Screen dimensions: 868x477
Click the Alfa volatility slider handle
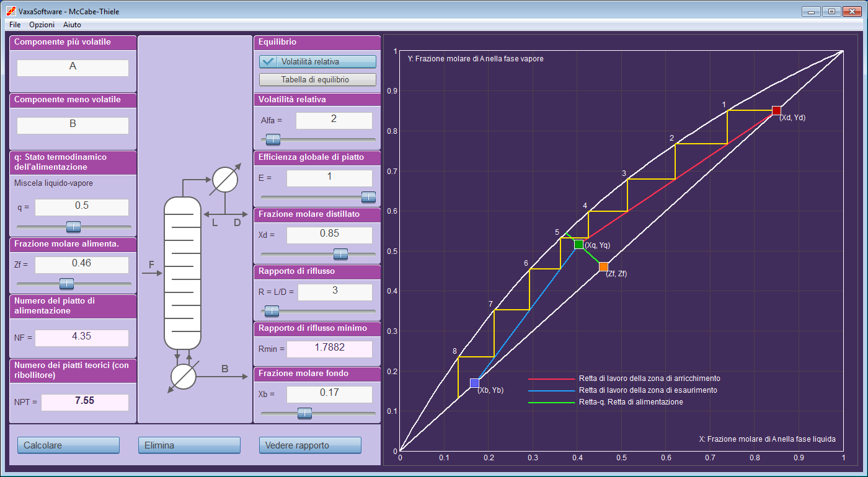273,139
